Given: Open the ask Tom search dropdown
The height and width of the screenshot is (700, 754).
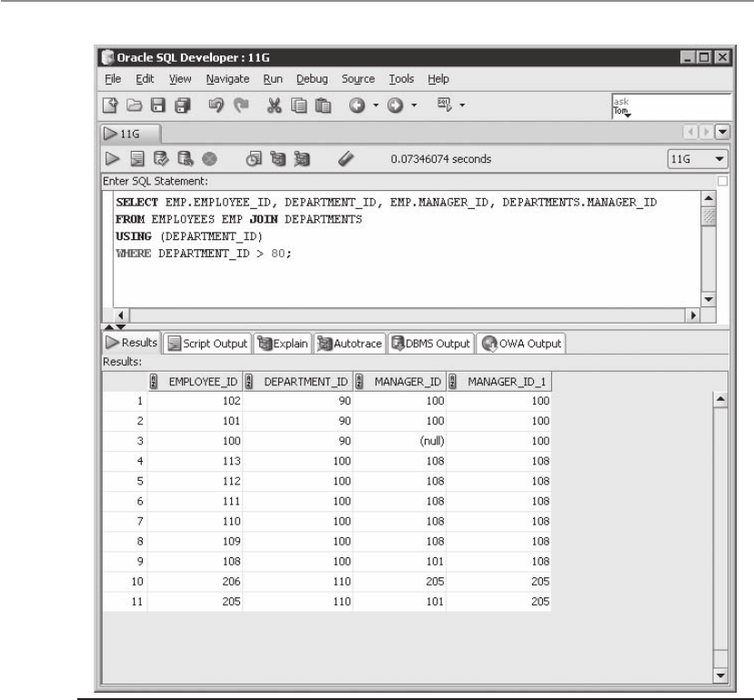Looking at the screenshot, I should tap(628, 115).
